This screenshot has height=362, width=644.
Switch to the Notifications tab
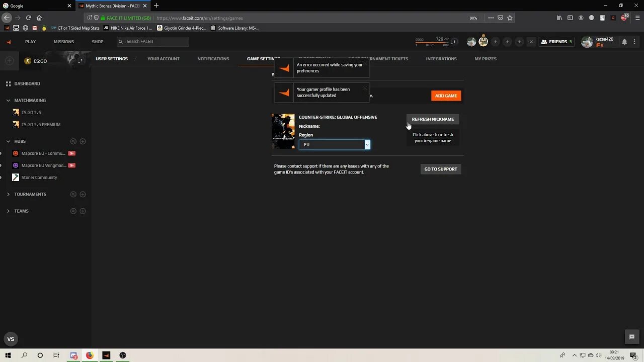213,59
